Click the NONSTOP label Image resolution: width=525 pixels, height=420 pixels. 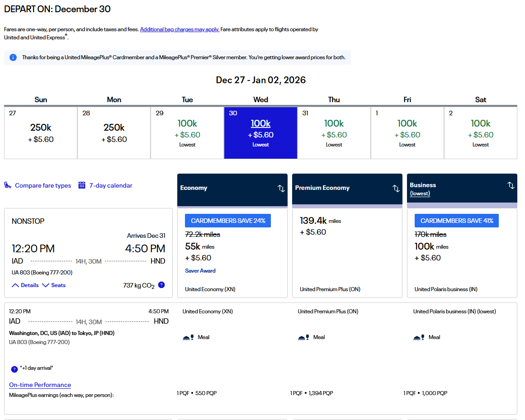coord(28,221)
